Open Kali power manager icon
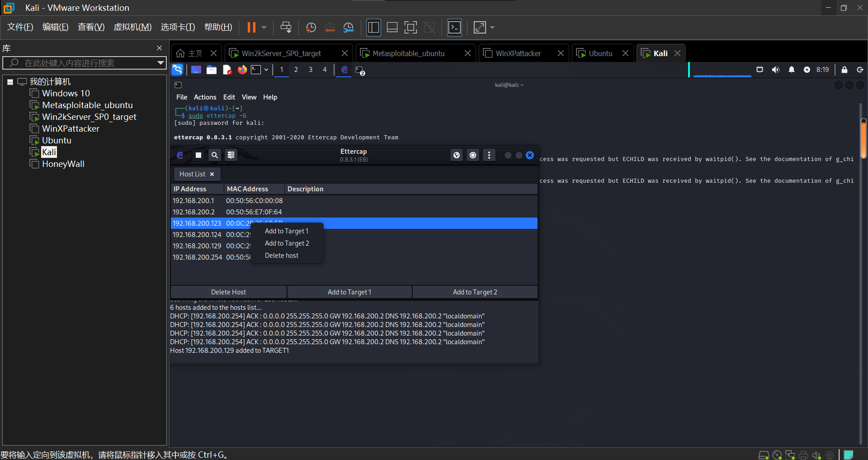The width and height of the screenshot is (868, 460). (807, 70)
